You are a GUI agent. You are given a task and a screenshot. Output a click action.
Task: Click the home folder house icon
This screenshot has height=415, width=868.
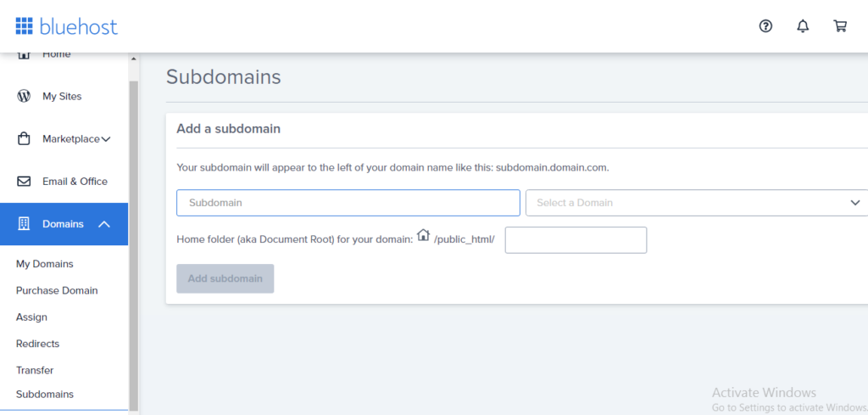[424, 235]
